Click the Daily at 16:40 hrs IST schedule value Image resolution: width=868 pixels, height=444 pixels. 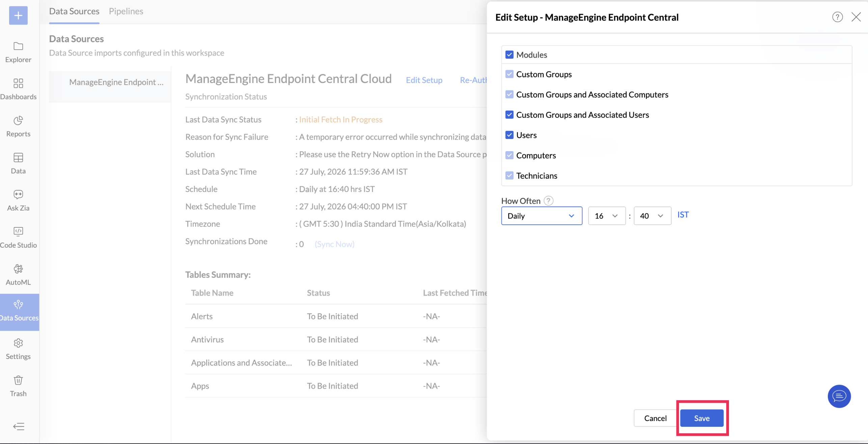(x=337, y=189)
